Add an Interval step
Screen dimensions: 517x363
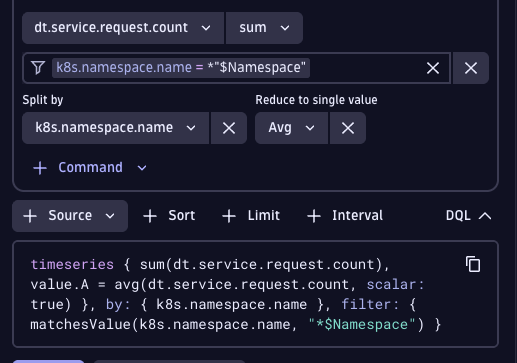click(x=345, y=216)
